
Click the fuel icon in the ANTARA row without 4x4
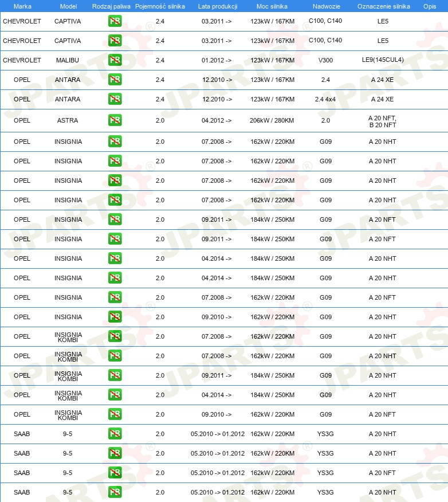point(115,80)
